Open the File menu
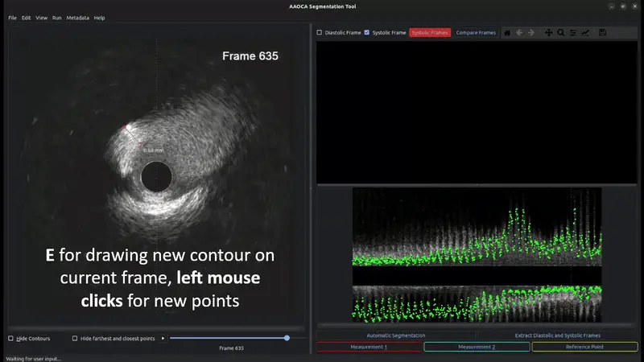 pos(12,18)
